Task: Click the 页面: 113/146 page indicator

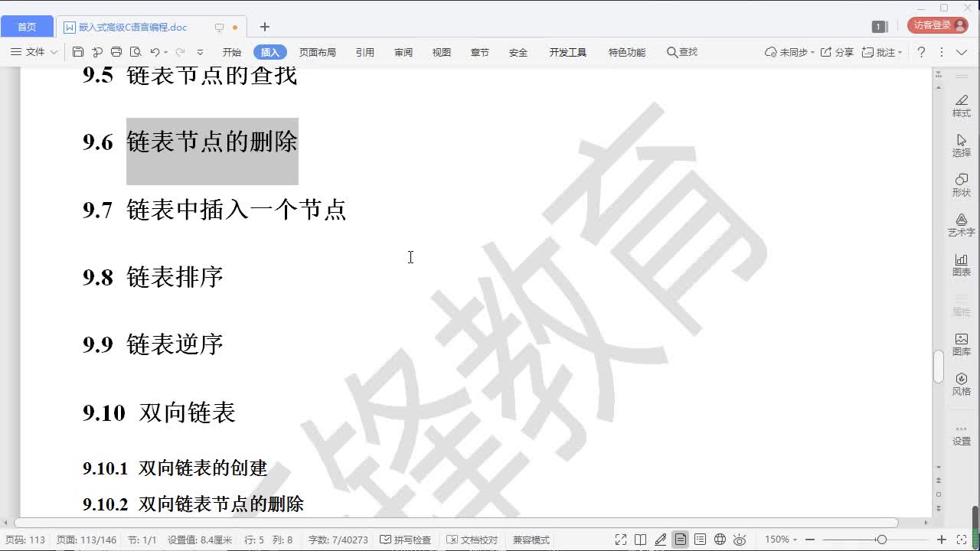Action: click(x=87, y=540)
